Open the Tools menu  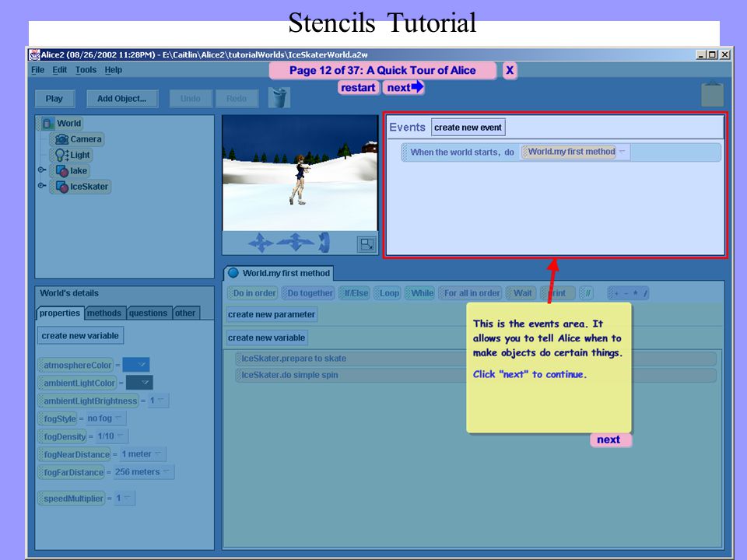coord(86,70)
